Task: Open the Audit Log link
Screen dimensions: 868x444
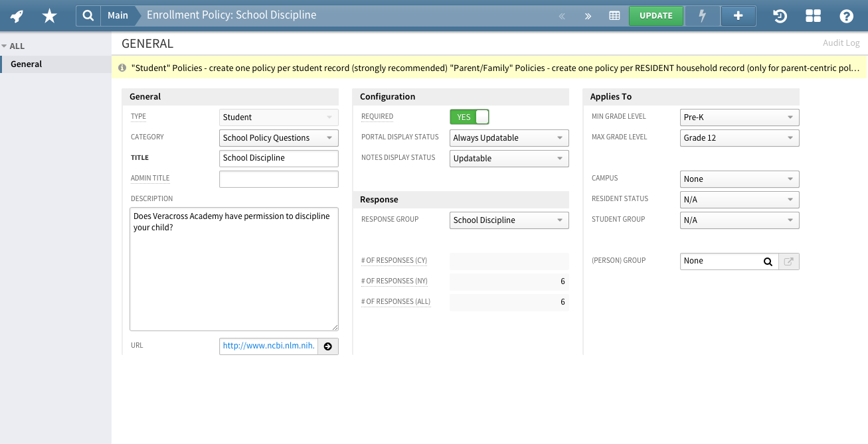Action: click(841, 43)
